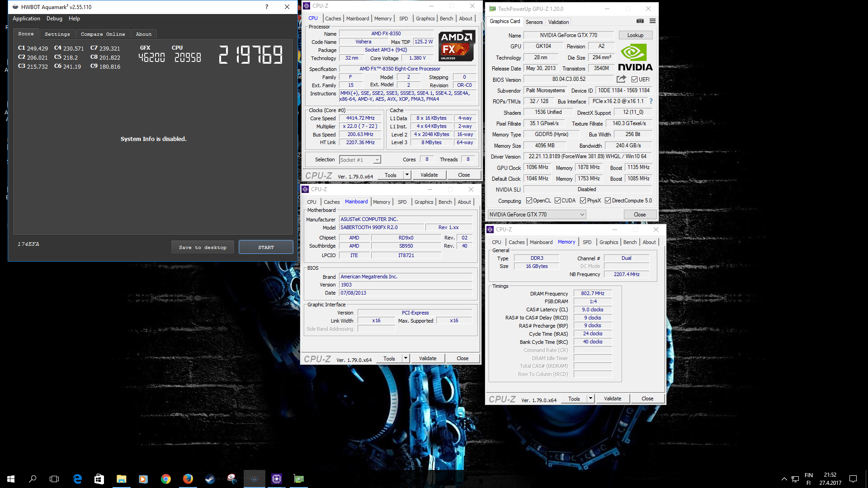Viewport: 868px width, 488px height.
Task: Switch to Compare Online tab
Action: click(x=103, y=34)
